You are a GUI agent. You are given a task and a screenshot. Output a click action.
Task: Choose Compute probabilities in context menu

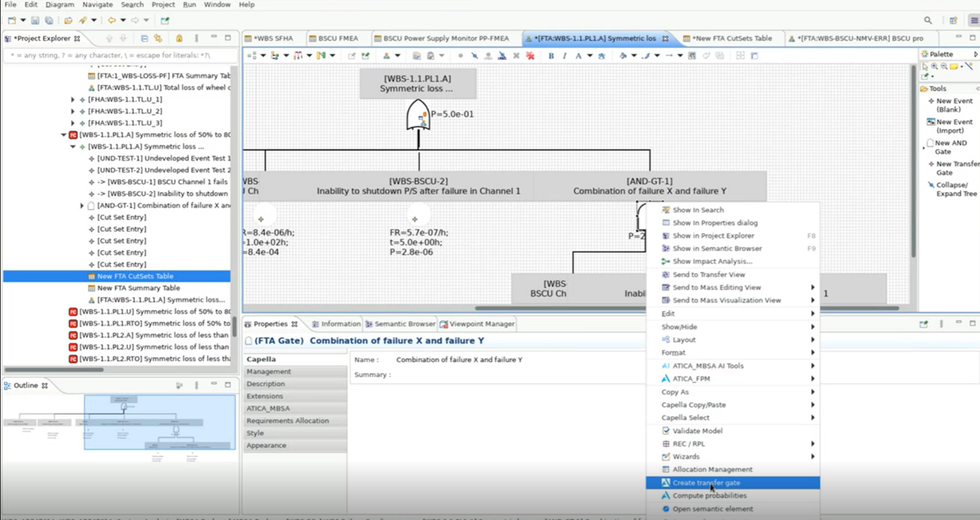click(x=733, y=496)
